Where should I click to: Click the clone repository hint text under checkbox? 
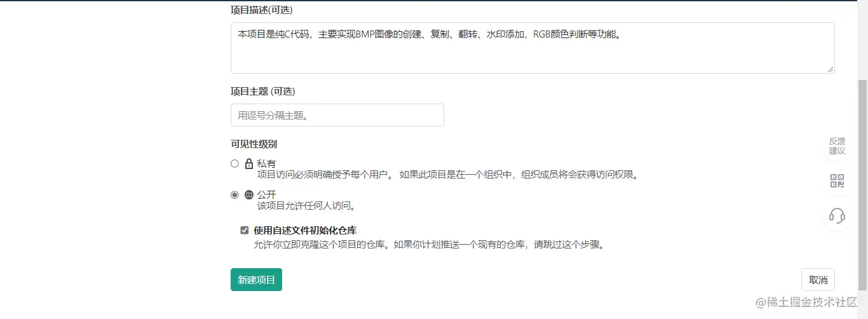(x=429, y=244)
